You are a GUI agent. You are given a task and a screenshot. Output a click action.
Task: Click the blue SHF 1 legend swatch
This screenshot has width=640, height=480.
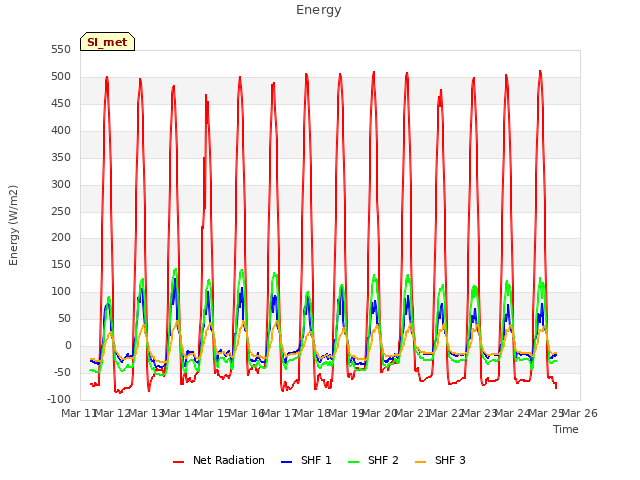[x=287, y=462]
